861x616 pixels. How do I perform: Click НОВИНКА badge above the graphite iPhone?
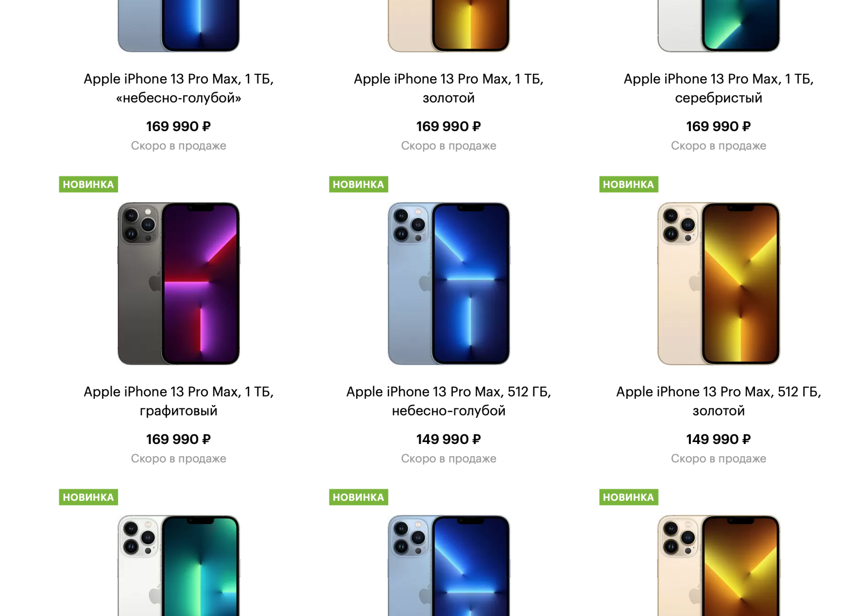pyautogui.click(x=88, y=184)
